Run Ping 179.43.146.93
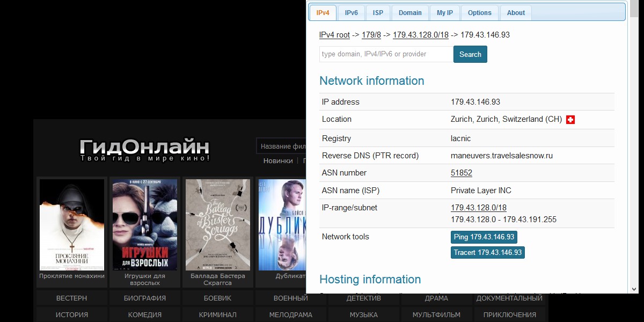The width and height of the screenshot is (644, 322). pyautogui.click(x=484, y=237)
